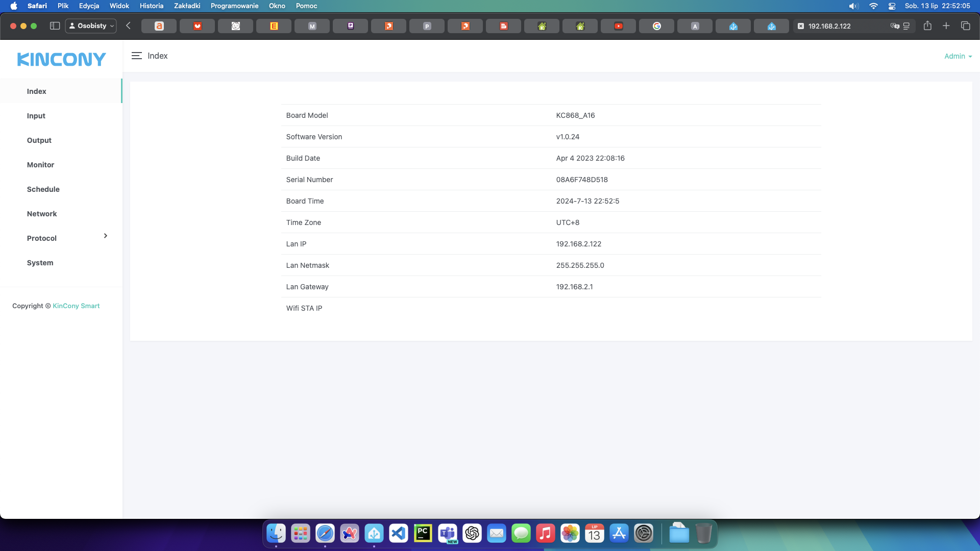Open the Historia menu in menu bar
The image size is (980, 551).
[x=152, y=6]
